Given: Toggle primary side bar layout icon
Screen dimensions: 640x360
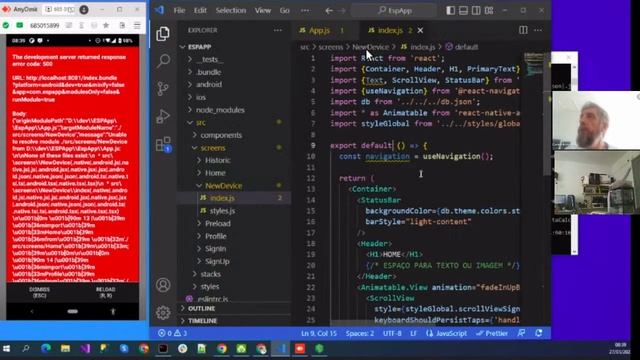Looking at the screenshot, I should pyautogui.click(x=450, y=11).
